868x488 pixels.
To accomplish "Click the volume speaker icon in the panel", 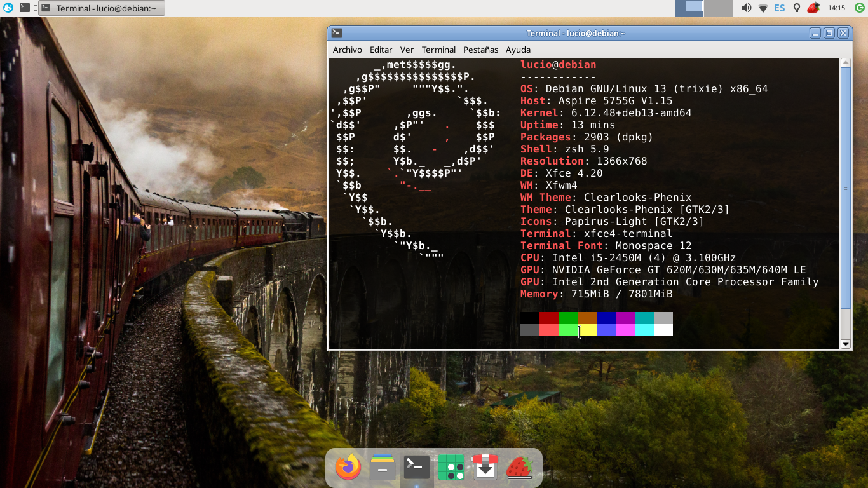I will click(747, 8).
